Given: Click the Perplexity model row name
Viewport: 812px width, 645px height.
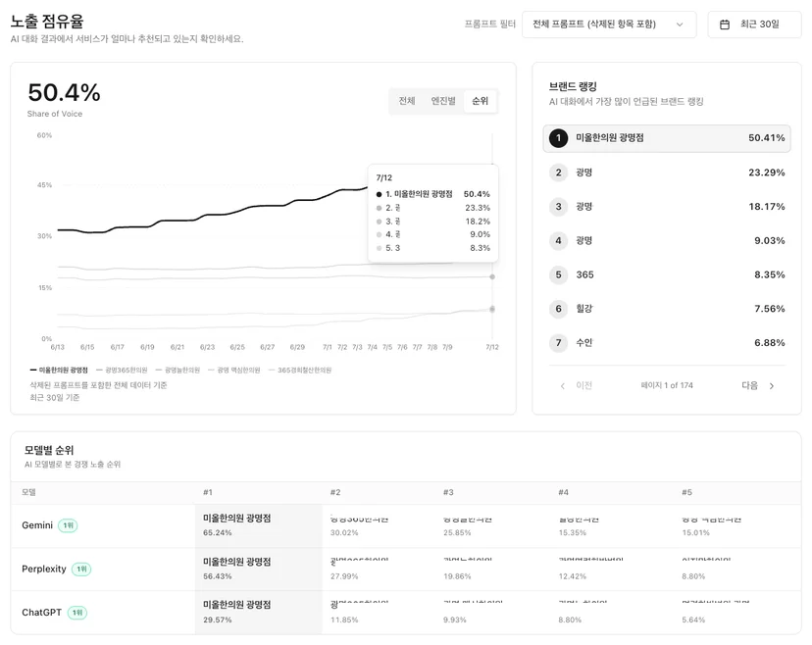Looking at the screenshot, I should [44, 569].
